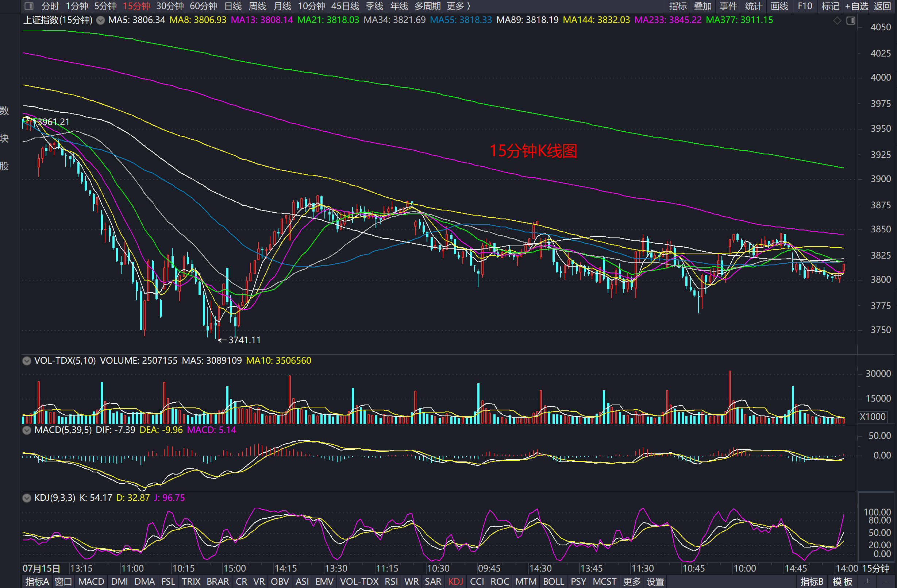The width and height of the screenshot is (897, 588).
Task: Select the ROC indicator tab
Action: 500,581
